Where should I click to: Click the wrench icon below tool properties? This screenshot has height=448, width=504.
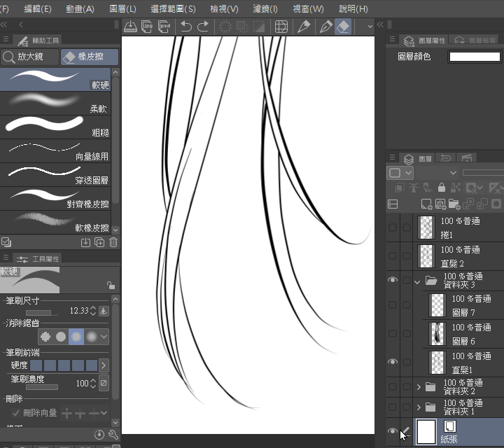[113, 435]
